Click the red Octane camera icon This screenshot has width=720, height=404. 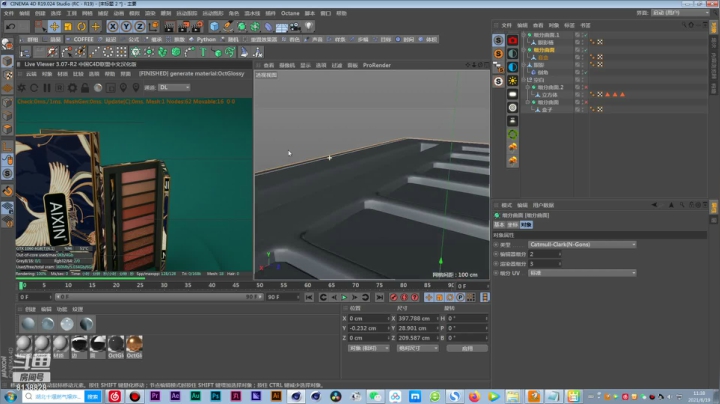(512, 40)
